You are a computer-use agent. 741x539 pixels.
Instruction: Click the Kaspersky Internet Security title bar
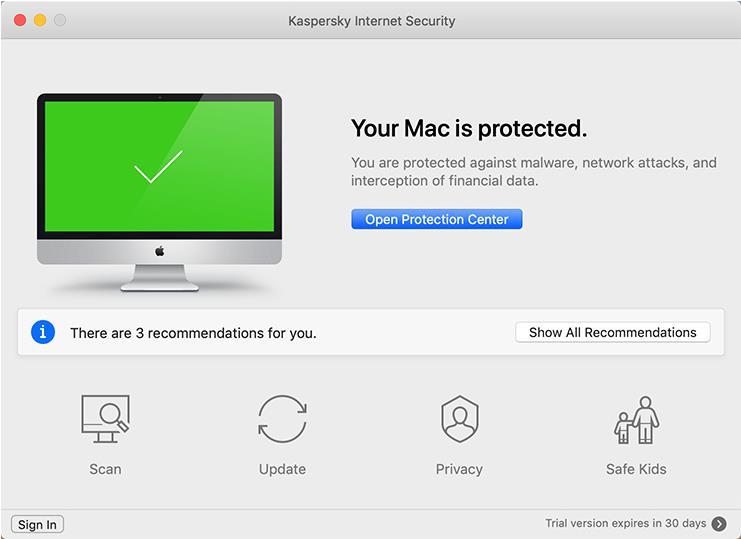[x=371, y=20]
